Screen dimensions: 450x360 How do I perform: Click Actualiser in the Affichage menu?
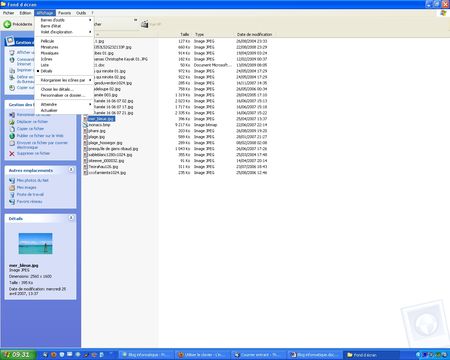tap(49, 110)
